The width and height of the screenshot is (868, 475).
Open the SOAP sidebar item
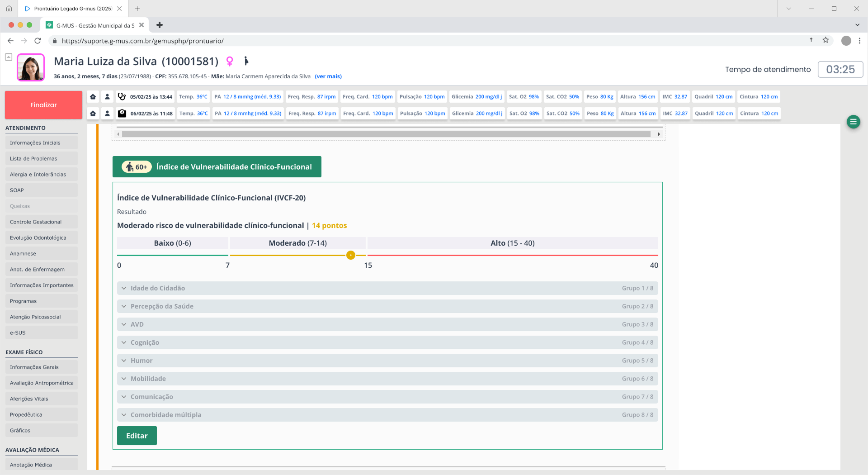click(42, 190)
